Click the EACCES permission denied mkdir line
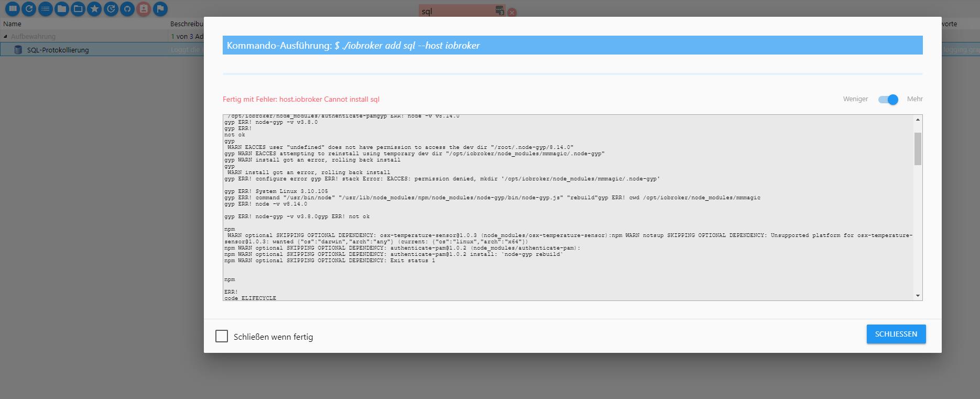This screenshot has height=399, width=980. click(x=442, y=179)
